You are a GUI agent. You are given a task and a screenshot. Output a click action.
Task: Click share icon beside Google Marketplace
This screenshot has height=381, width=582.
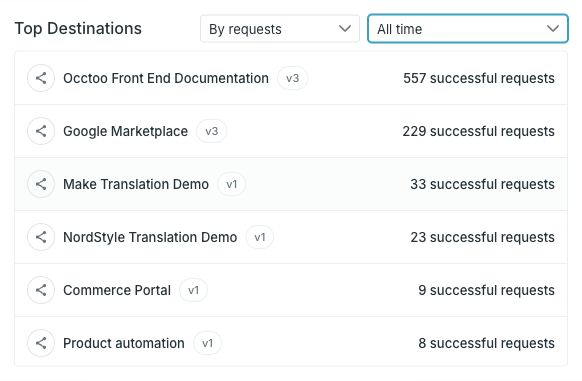coord(41,131)
